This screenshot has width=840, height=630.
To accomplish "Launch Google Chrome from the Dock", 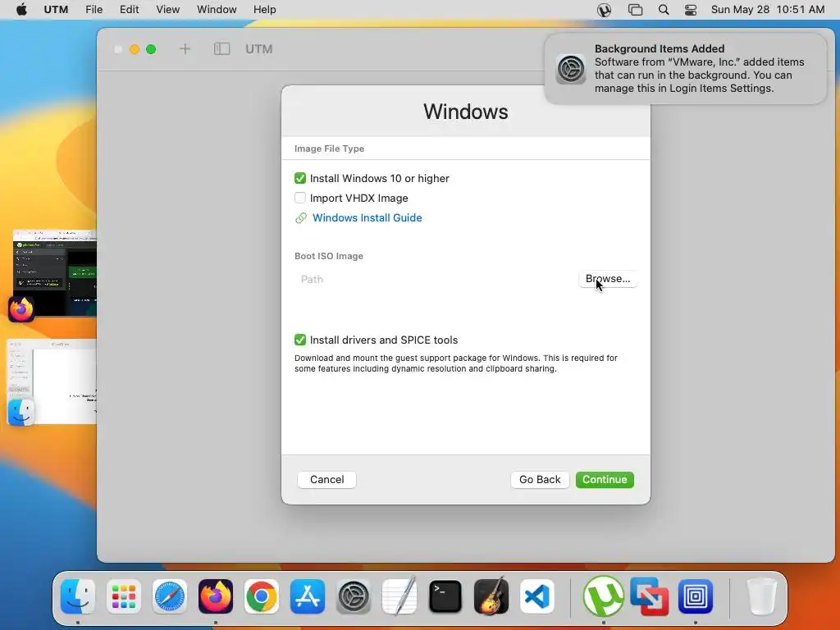I will [x=262, y=596].
